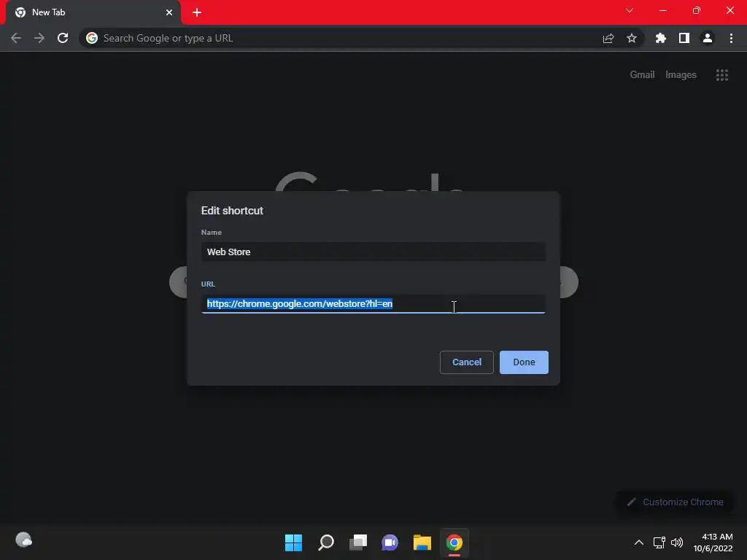747x560 pixels.
Task: Open tab search dropdown chevron
Action: click(x=630, y=10)
